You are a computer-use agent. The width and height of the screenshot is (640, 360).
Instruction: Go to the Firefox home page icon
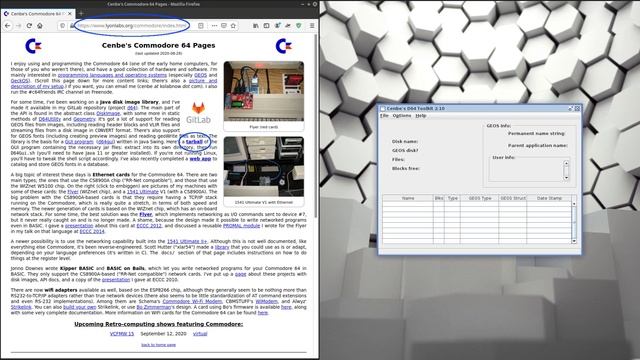(x=40, y=25)
